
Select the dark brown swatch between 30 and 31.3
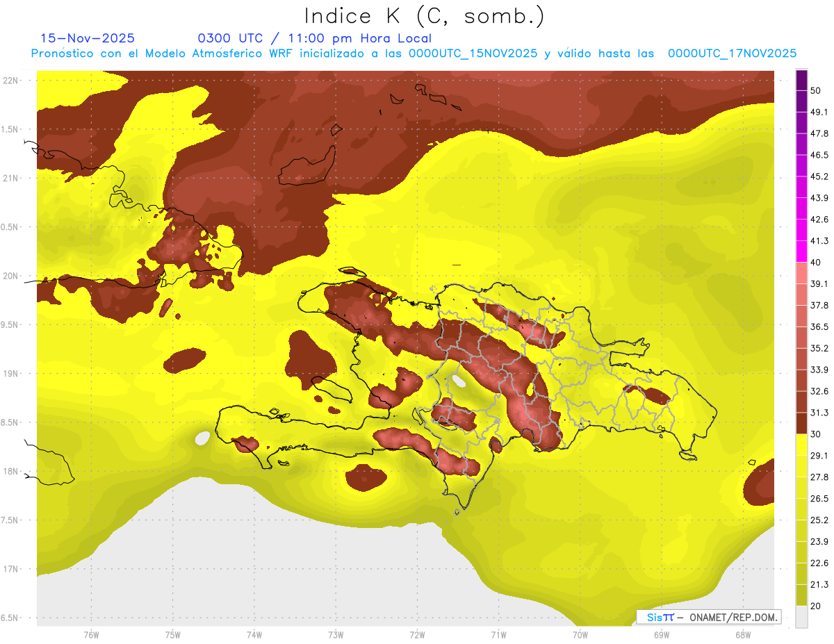(802, 423)
